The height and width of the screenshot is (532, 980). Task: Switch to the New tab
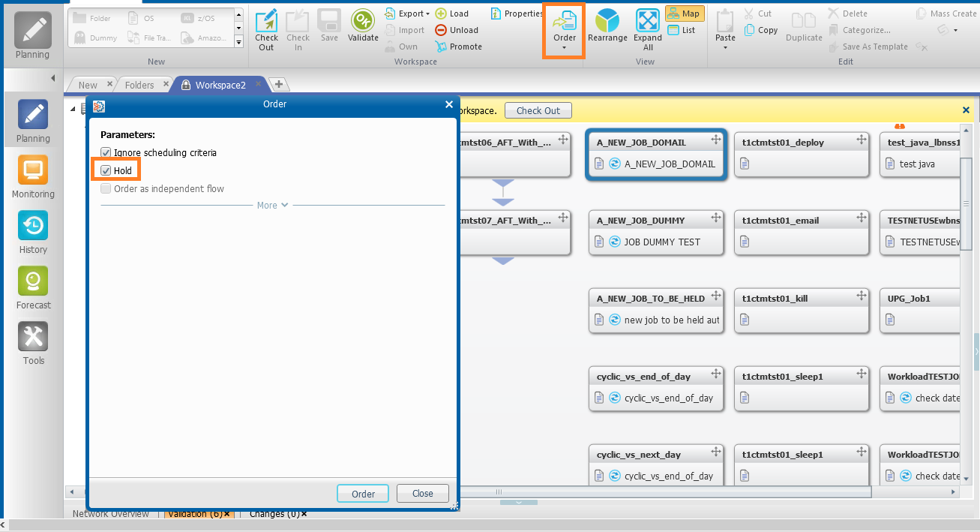(x=88, y=85)
